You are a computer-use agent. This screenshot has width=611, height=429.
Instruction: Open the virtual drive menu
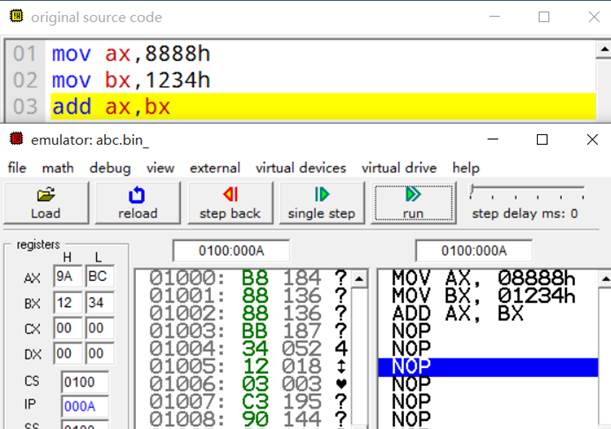[x=399, y=168]
